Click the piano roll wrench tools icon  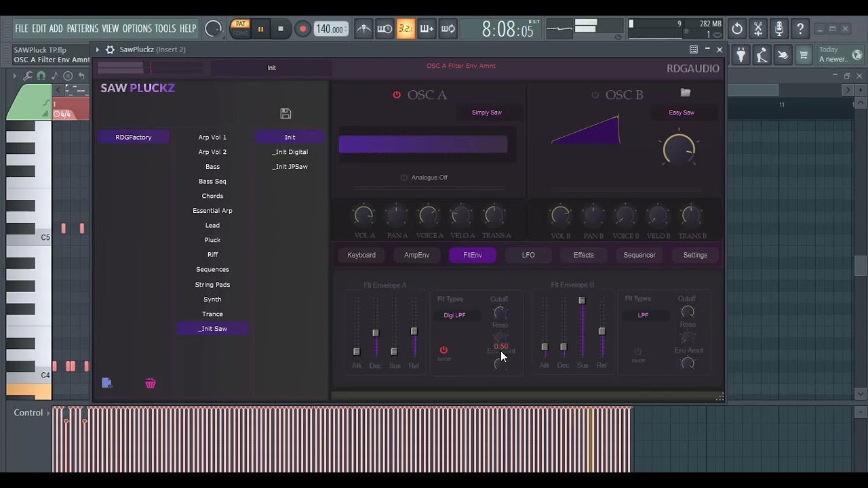pos(28,76)
